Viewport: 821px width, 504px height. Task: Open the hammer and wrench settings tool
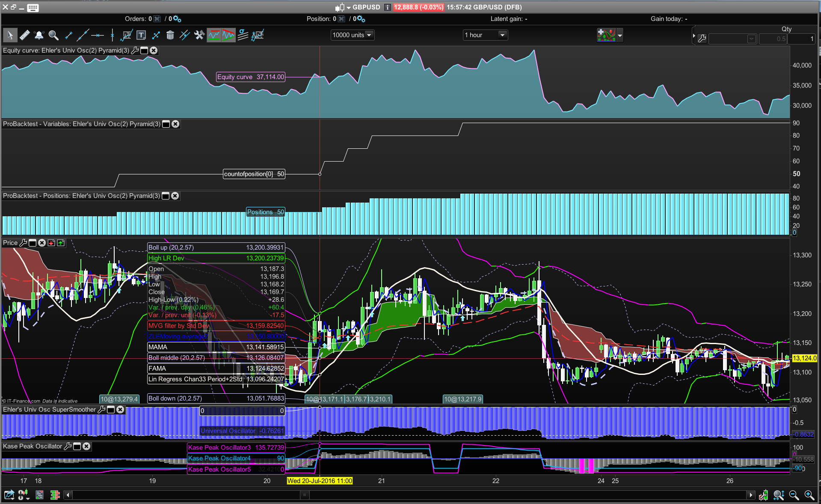point(199,35)
